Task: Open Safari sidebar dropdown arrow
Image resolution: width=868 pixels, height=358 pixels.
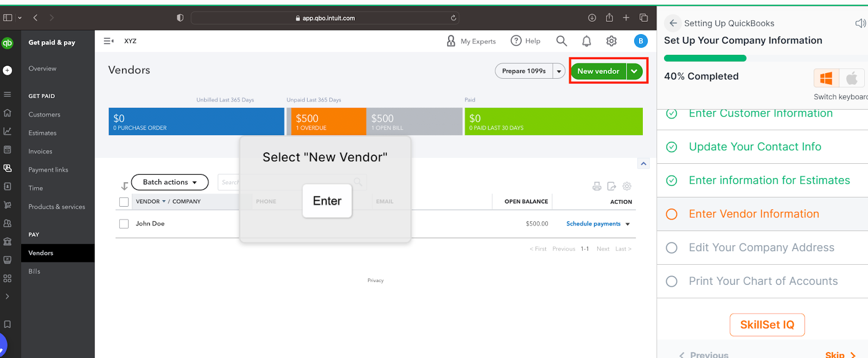Action: coord(20,18)
